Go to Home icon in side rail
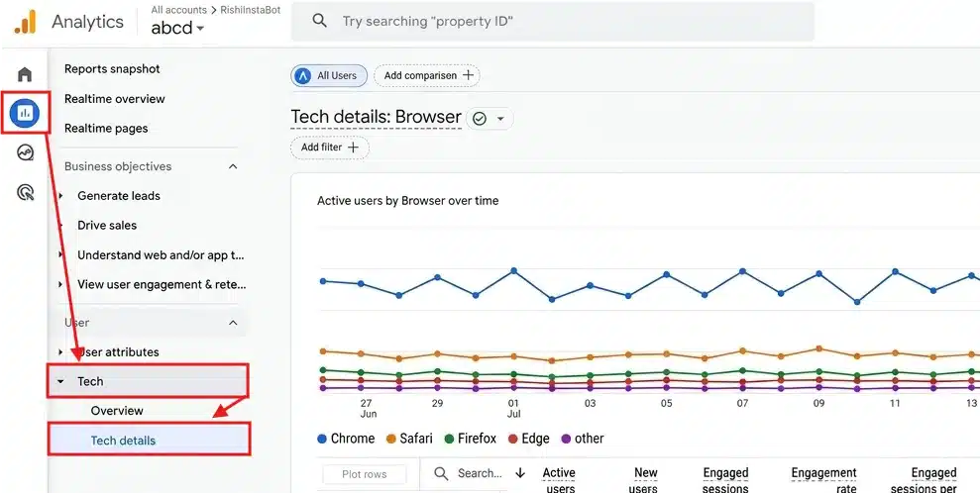 (x=25, y=75)
